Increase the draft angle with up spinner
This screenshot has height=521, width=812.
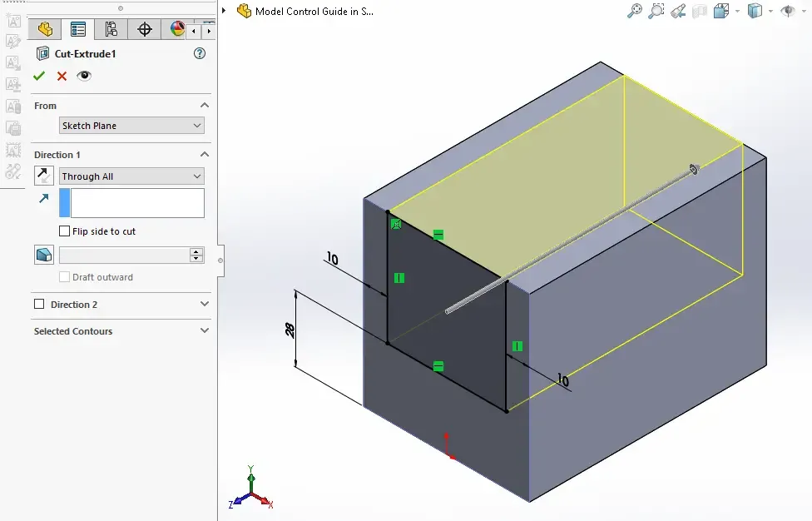196,251
